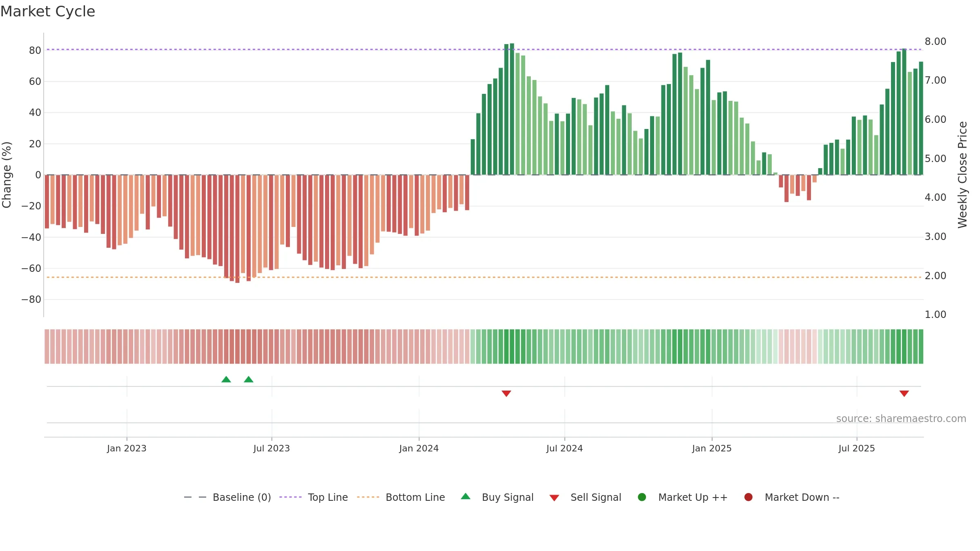Screen dimensions: 980x551
Task: Click the Jul 2024 axis label
Action: point(565,449)
